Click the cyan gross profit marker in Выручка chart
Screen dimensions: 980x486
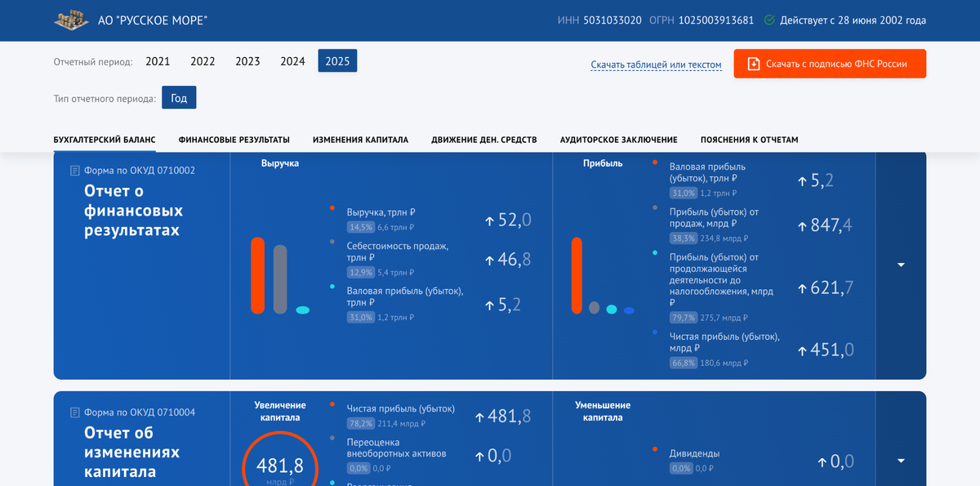pyautogui.click(x=302, y=310)
